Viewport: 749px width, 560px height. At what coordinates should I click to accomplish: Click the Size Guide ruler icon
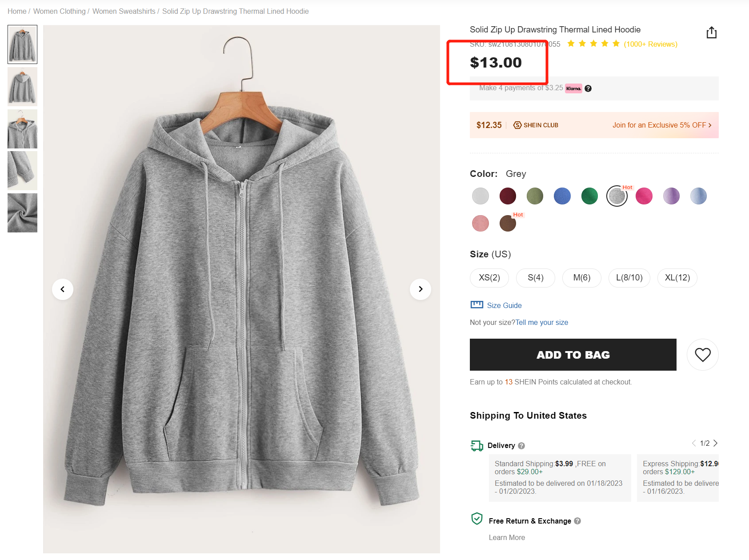point(477,305)
